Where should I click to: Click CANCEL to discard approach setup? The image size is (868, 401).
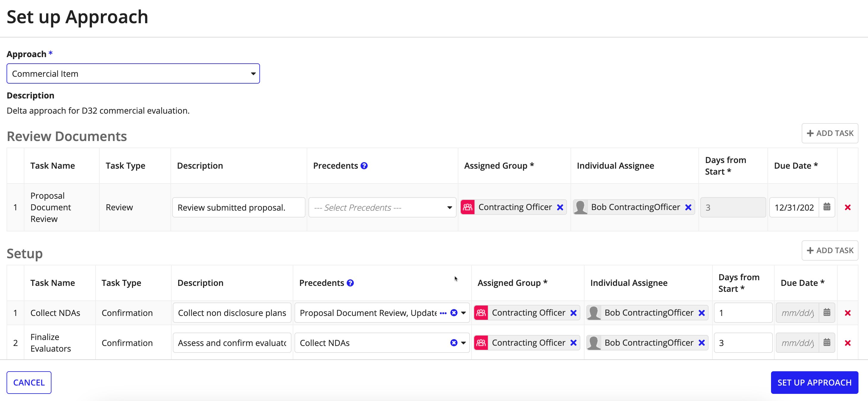[x=29, y=382]
